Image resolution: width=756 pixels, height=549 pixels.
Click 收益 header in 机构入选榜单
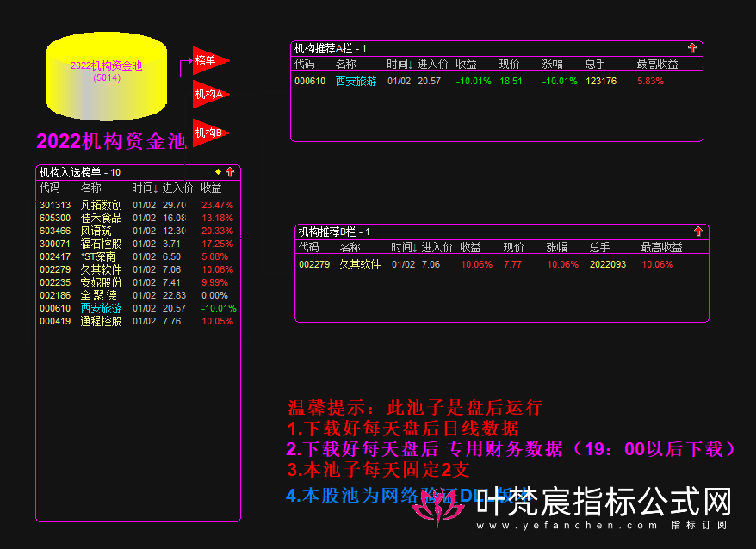click(x=211, y=188)
